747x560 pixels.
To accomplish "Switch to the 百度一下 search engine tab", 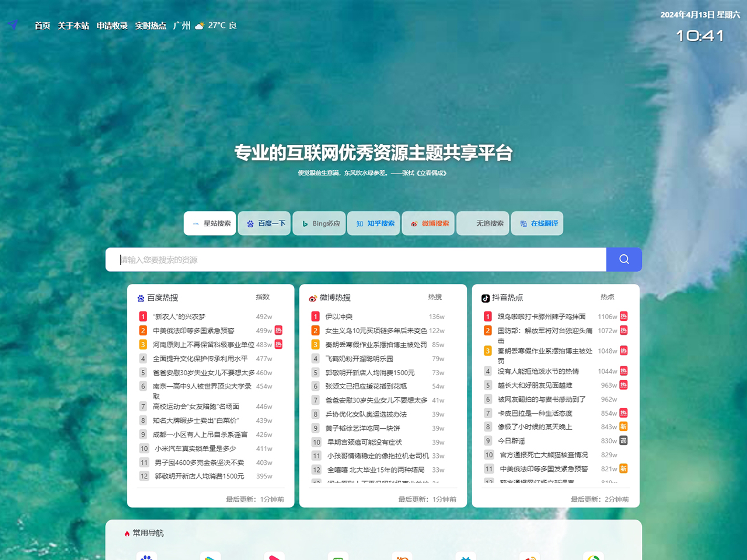I will (264, 223).
